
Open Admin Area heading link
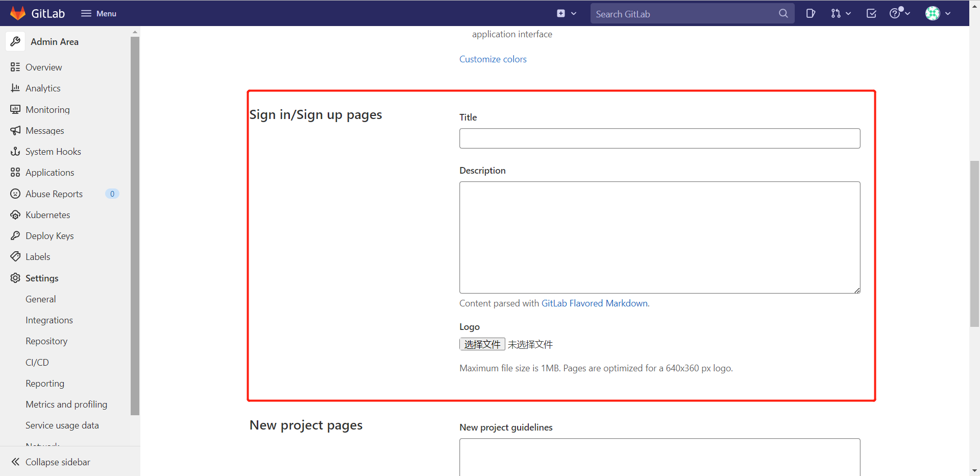click(x=55, y=42)
